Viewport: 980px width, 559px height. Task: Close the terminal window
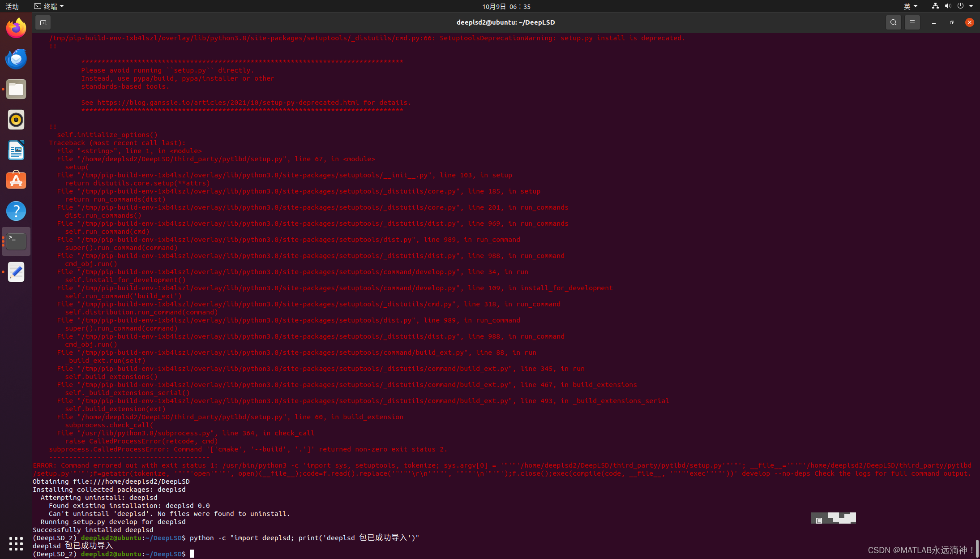coord(969,22)
